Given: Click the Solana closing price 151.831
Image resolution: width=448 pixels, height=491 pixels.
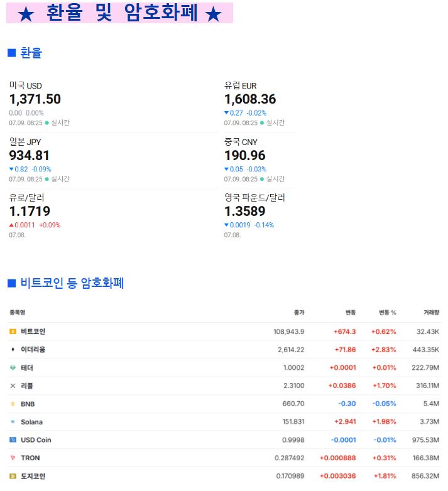Looking at the screenshot, I should tap(293, 421).
